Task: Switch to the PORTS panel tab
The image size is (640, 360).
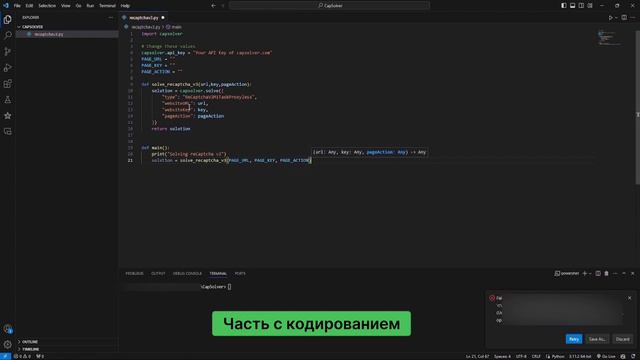Action: [240, 273]
